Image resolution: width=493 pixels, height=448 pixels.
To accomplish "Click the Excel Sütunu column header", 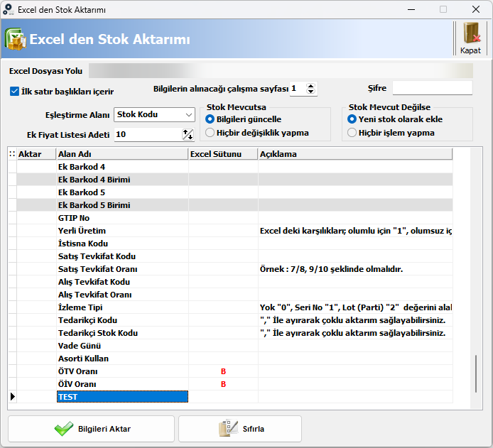I will click(x=223, y=154).
